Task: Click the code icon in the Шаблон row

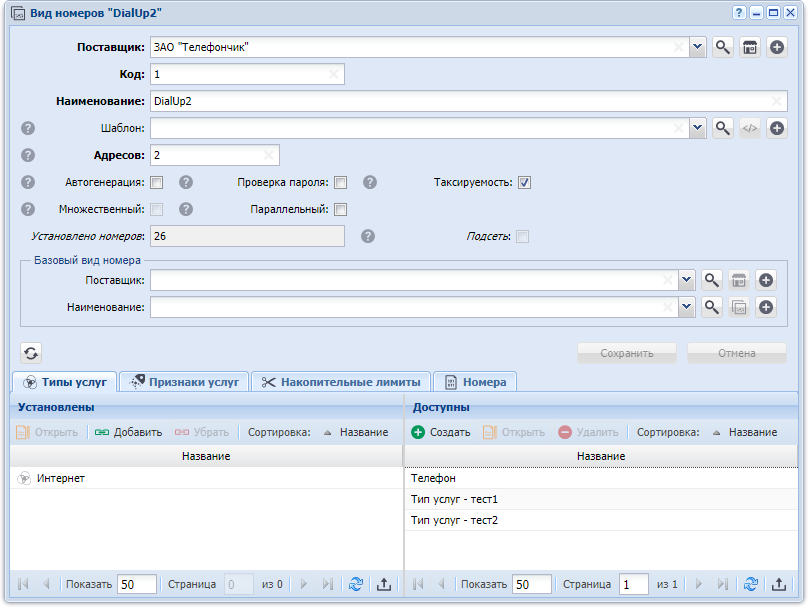Action: tap(750, 128)
